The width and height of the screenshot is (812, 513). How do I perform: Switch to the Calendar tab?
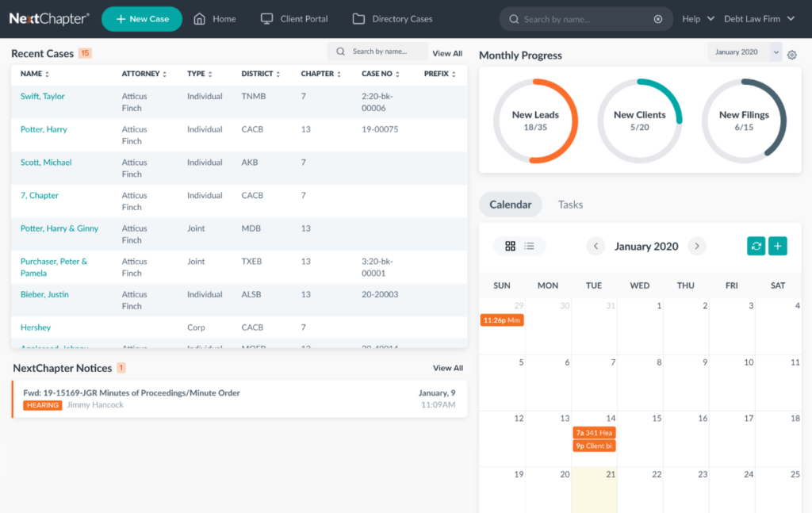(x=511, y=205)
